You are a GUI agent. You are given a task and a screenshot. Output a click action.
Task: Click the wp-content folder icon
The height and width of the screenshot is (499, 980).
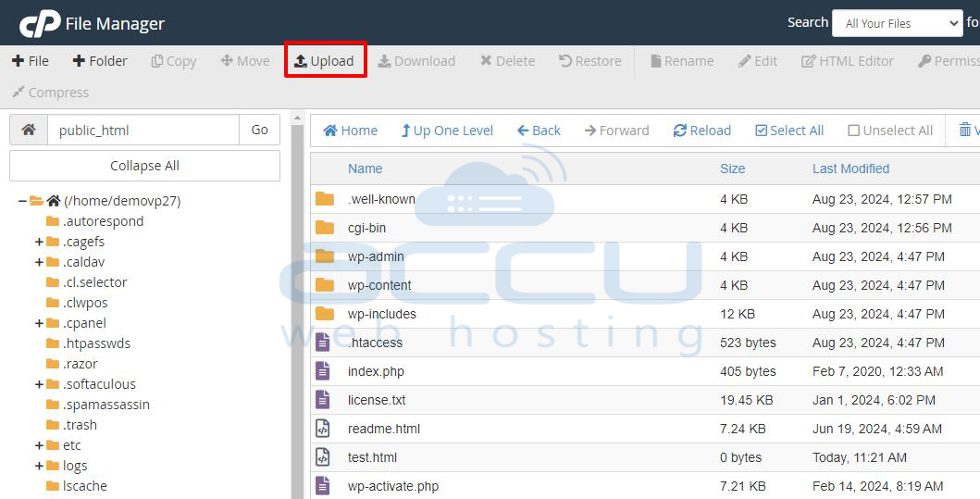325,285
